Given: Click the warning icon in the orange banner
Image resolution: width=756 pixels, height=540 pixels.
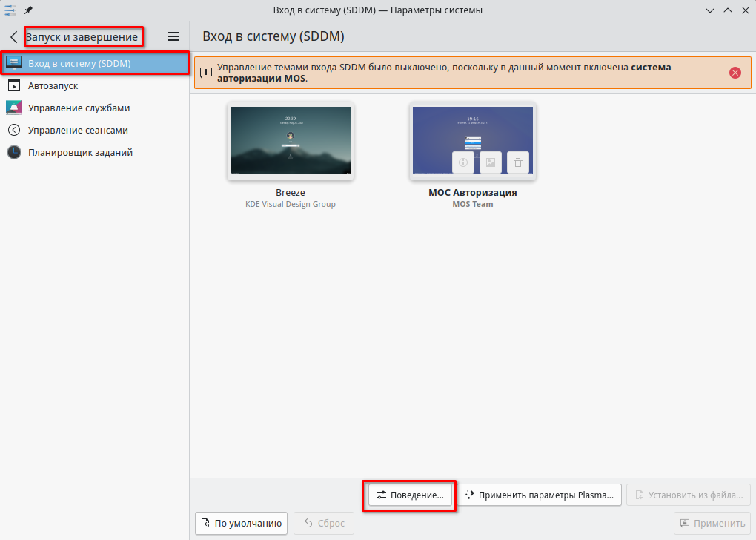Looking at the screenshot, I should 206,73.
